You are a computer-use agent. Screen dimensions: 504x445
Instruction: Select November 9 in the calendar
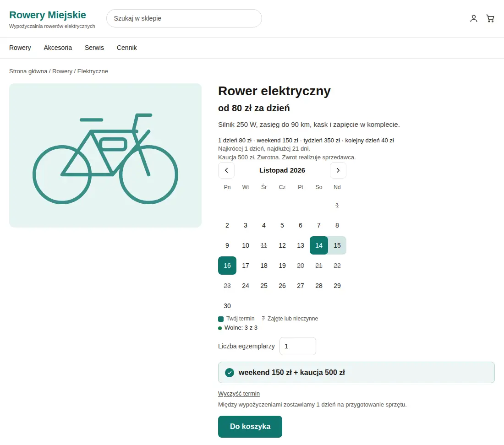coord(227,245)
